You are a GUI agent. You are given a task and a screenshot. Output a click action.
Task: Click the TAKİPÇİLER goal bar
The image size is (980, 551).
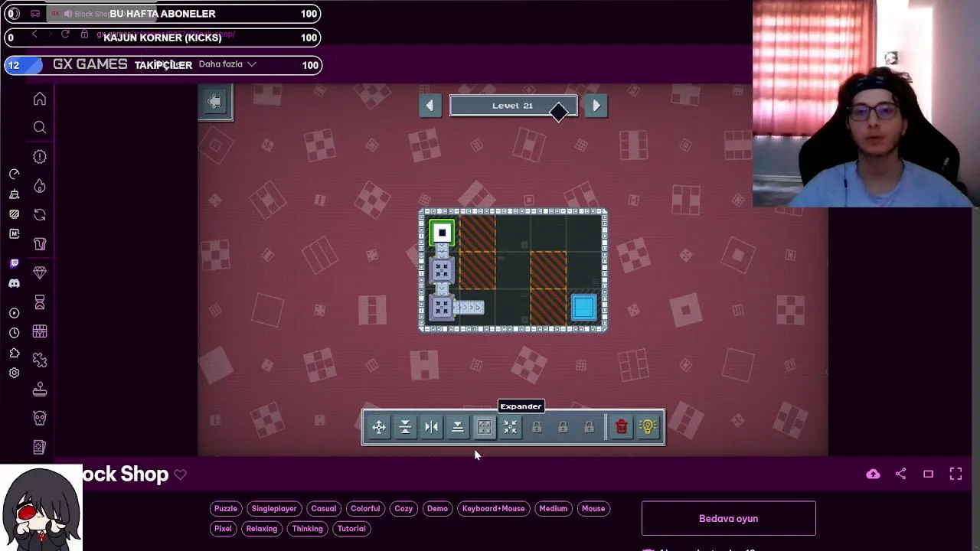click(162, 65)
